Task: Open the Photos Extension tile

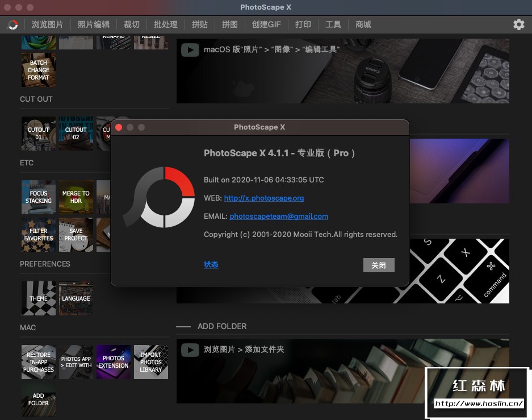Action: click(x=114, y=362)
